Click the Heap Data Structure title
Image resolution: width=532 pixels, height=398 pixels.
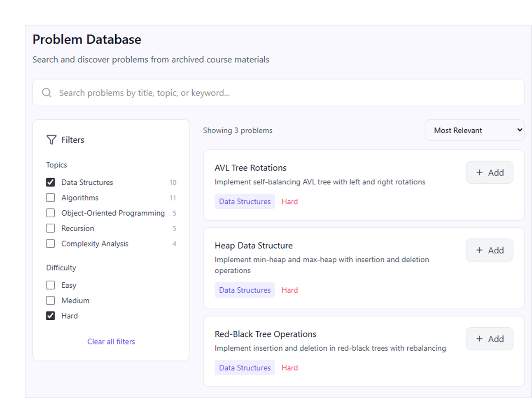pos(254,246)
